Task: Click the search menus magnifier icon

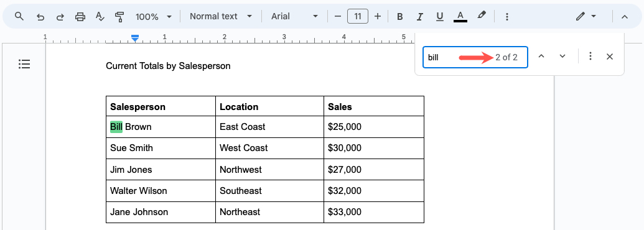Action: 19,16
